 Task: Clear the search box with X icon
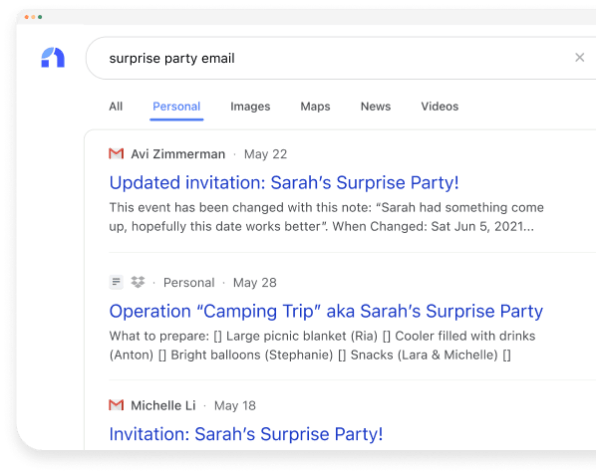point(579,58)
